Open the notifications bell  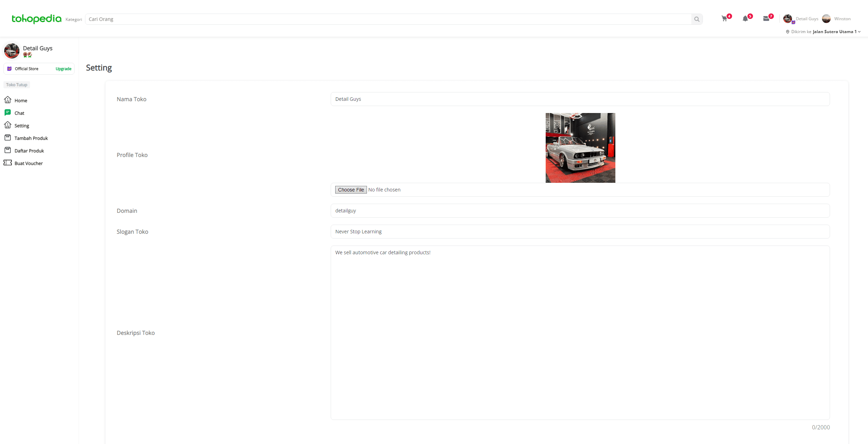[x=746, y=19]
